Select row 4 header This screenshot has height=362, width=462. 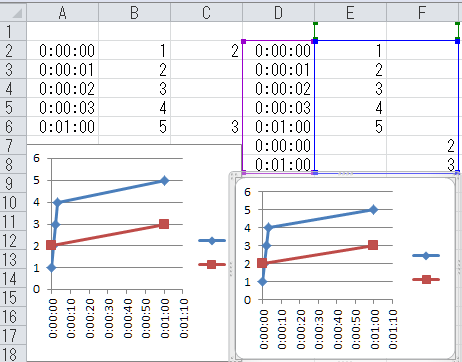(x=13, y=88)
